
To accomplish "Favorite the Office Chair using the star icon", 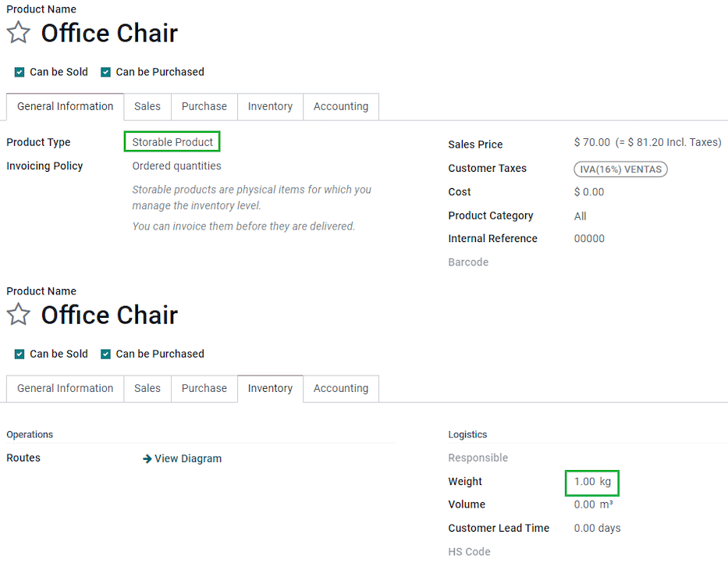I will coord(18,33).
